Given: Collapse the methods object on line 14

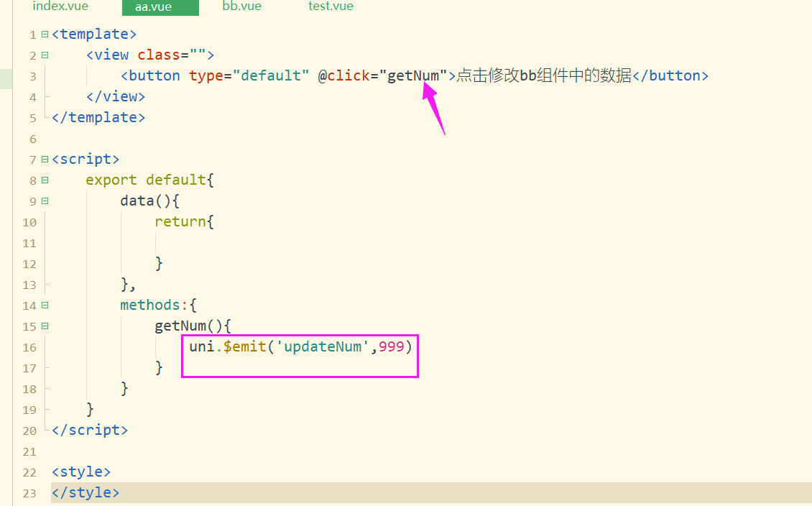Looking at the screenshot, I should 45,305.
